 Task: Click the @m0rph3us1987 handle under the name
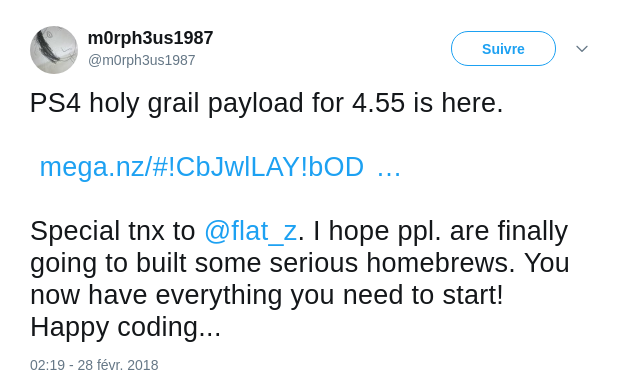click(x=141, y=60)
